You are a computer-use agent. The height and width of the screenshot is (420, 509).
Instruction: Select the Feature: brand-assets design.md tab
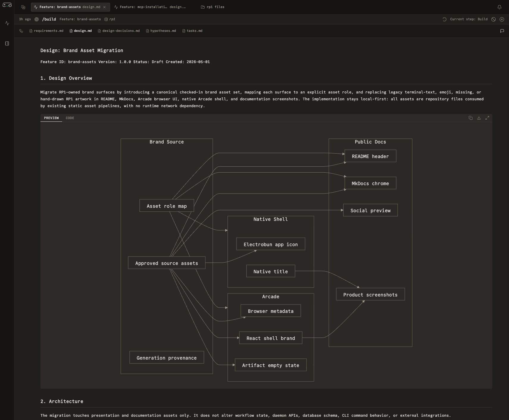coord(70,7)
